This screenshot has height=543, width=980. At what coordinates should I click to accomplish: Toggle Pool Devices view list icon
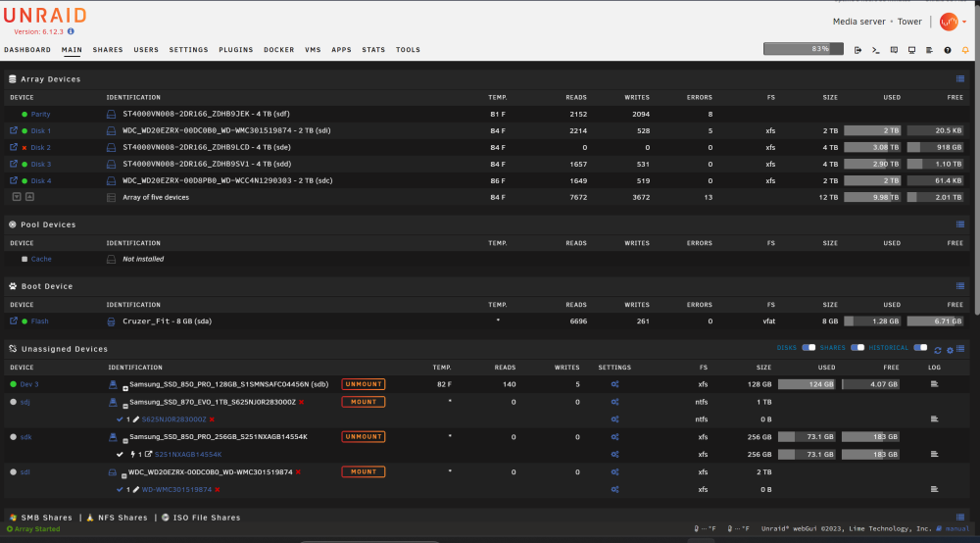click(x=960, y=224)
